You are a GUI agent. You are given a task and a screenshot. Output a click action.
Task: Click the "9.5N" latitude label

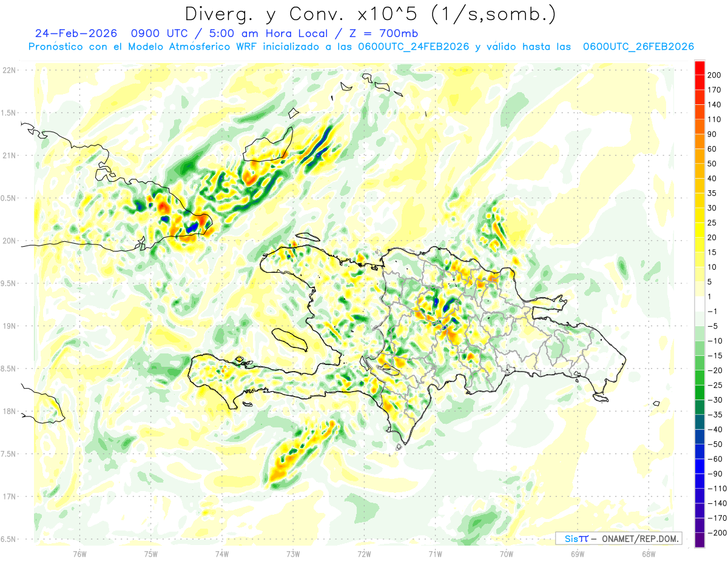tap(9, 283)
